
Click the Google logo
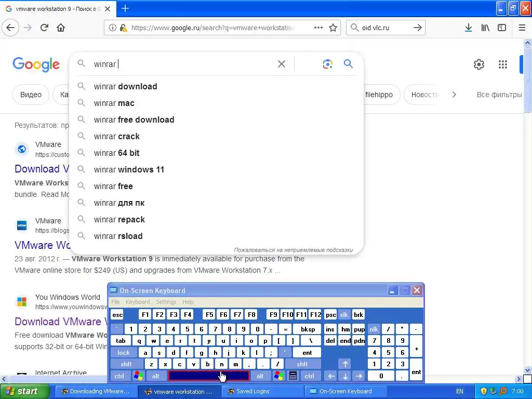[x=36, y=64]
